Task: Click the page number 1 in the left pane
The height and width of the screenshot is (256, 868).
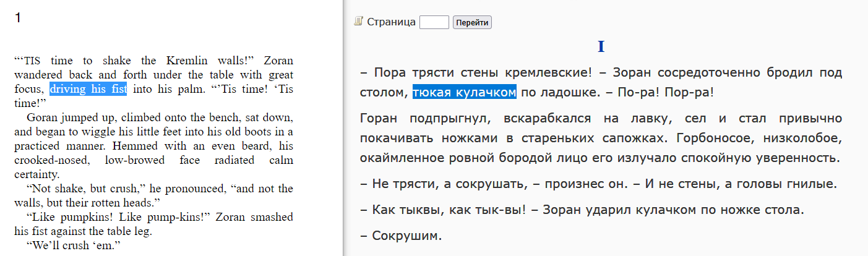Action: 18,18
